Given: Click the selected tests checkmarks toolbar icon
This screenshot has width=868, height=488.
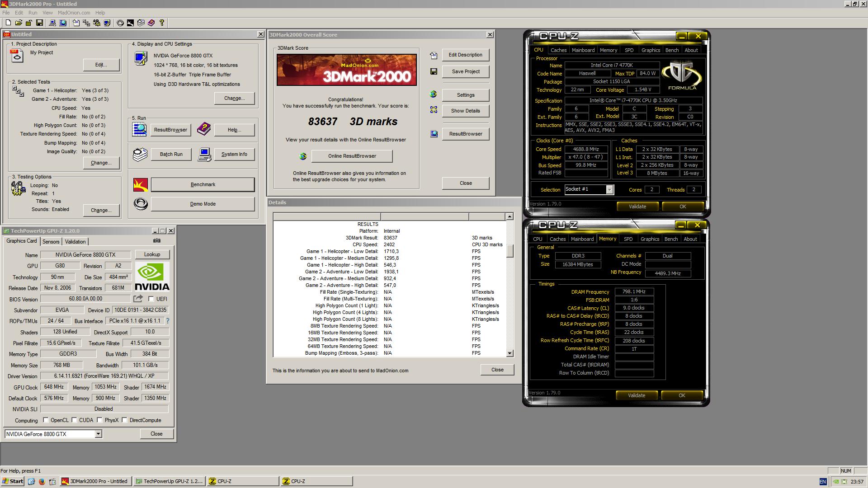Looking at the screenshot, I should [x=86, y=23].
